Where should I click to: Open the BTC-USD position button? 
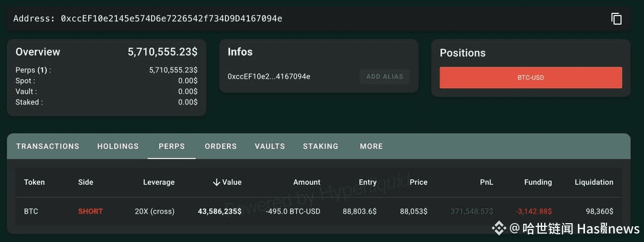pyautogui.click(x=530, y=77)
